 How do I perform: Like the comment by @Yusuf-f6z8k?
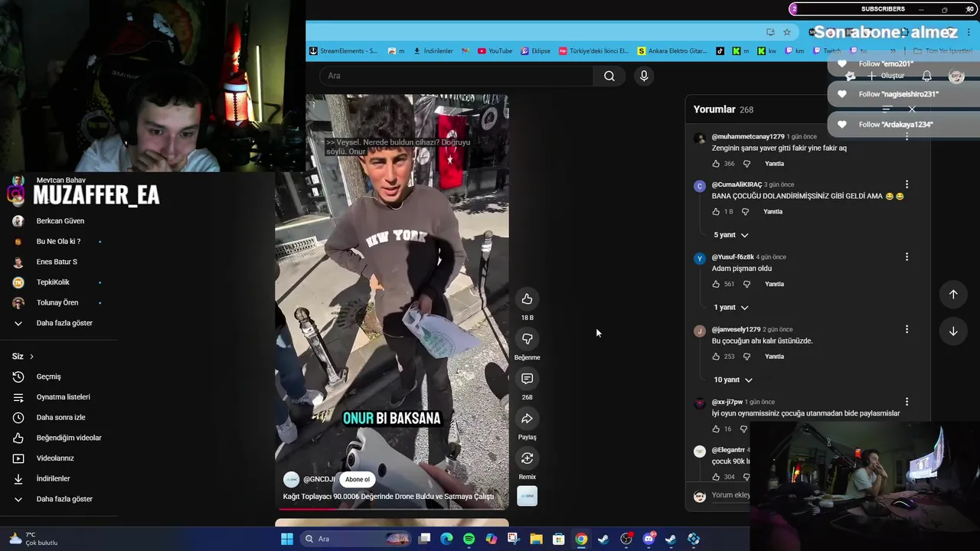click(716, 284)
